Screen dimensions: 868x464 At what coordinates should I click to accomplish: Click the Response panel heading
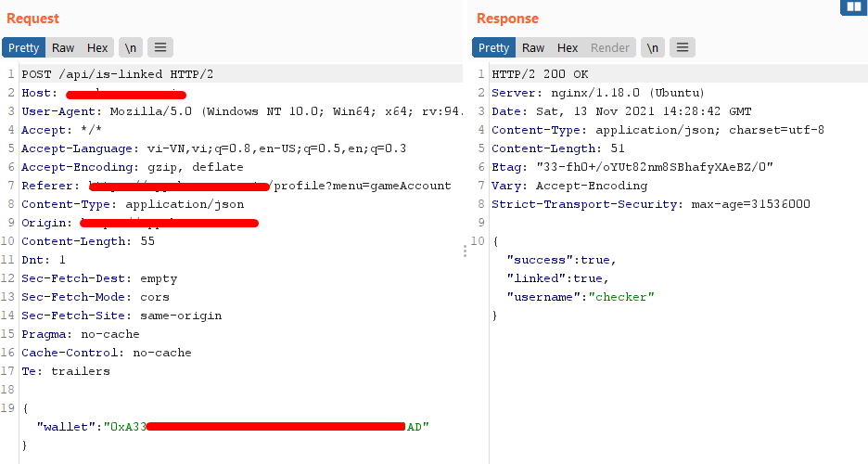pos(507,19)
